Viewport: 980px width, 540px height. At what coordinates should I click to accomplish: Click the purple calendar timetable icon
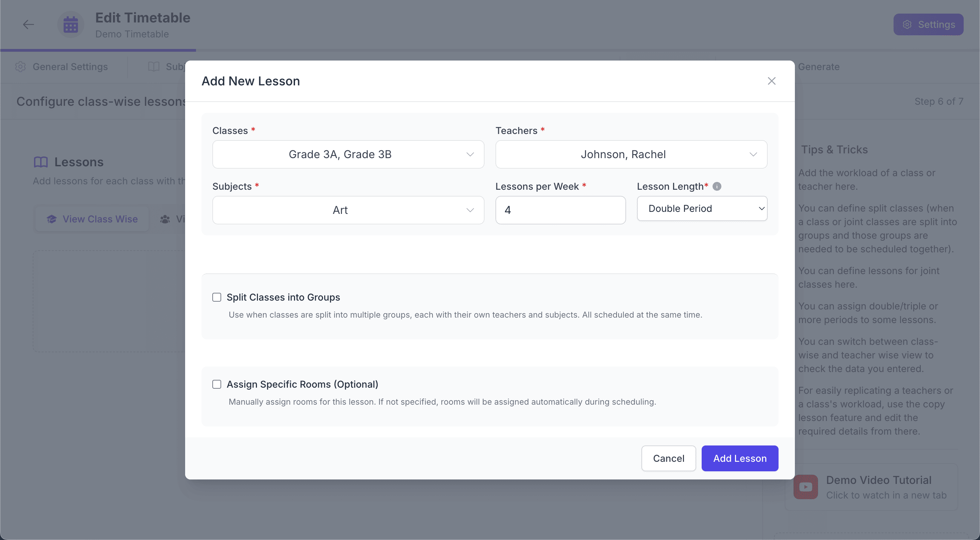pyautogui.click(x=71, y=25)
